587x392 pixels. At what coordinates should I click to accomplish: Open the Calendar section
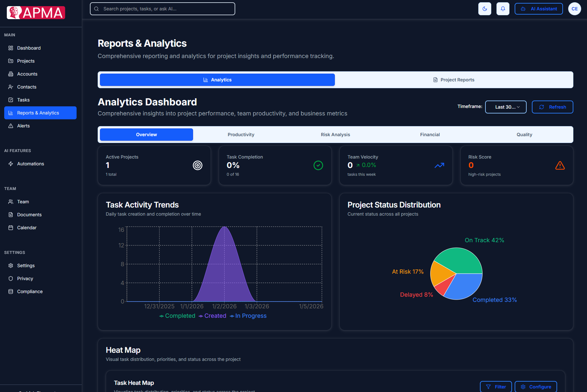[x=27, y=227]
